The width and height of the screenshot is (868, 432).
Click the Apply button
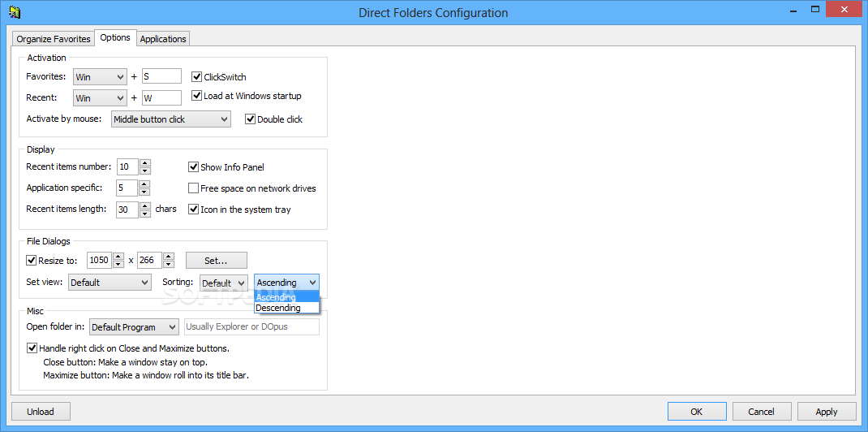pos(827,412)
